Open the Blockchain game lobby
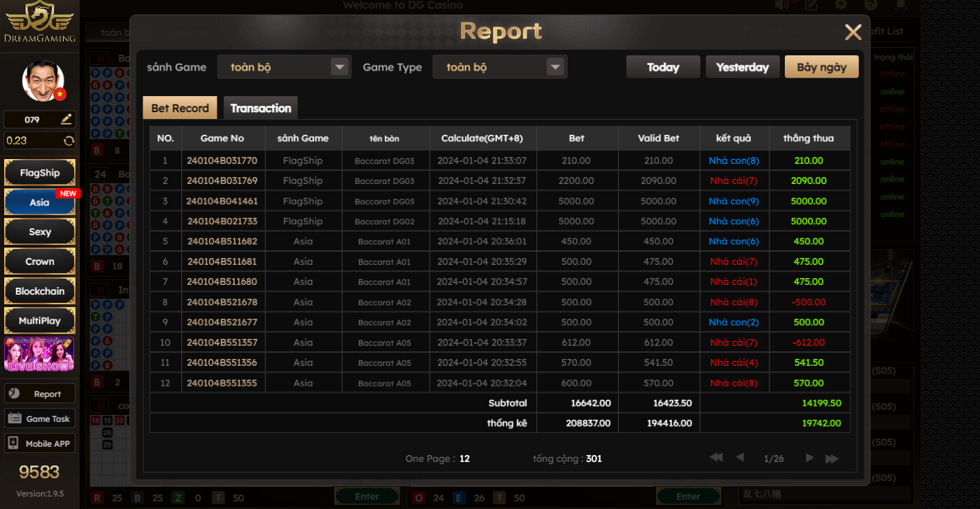Image resolution: width=980 pixels, height=509 pixels. tap(39, 291)
